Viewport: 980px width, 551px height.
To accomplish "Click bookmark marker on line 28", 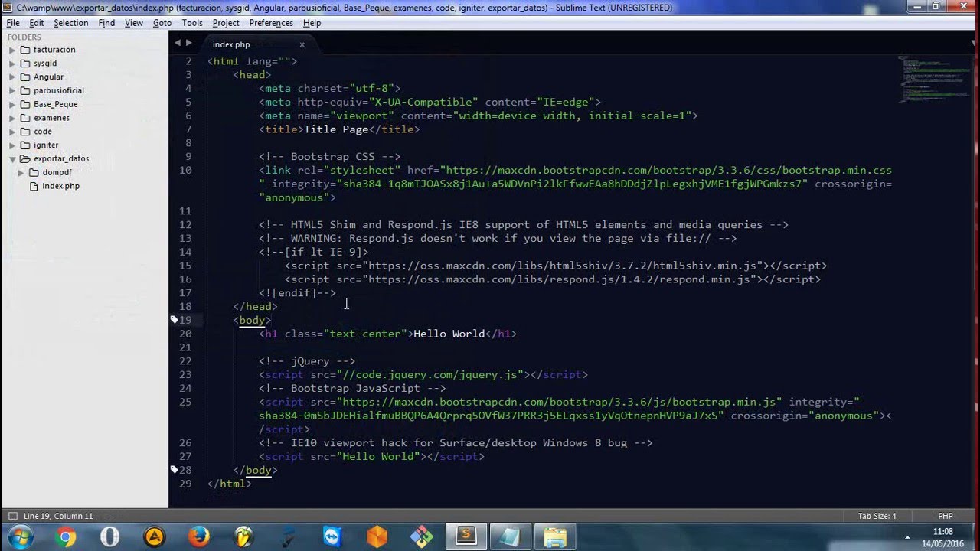I will tap(175, 470).
